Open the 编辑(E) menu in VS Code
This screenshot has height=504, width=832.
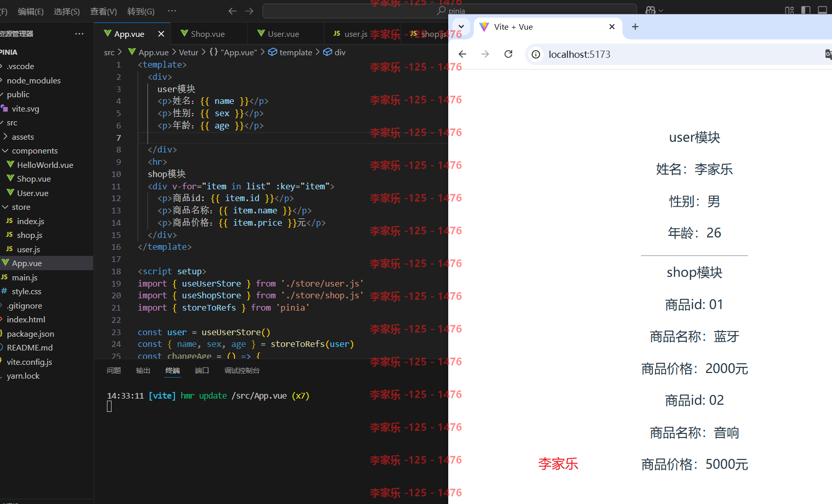point(30,11)
